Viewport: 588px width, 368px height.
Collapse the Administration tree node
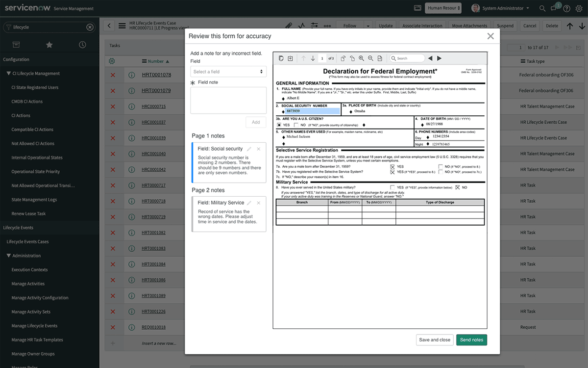(x=9, y=256)
